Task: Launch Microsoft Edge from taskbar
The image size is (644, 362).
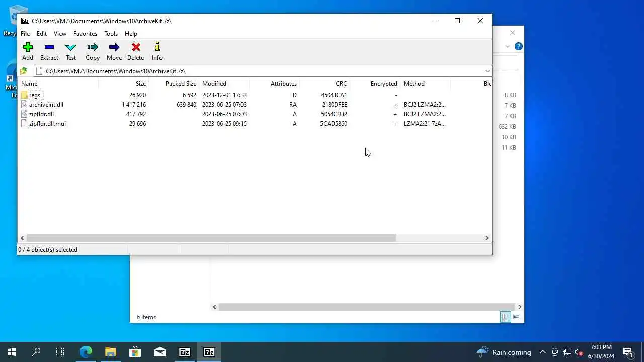Action: click(x=86, y=352)
